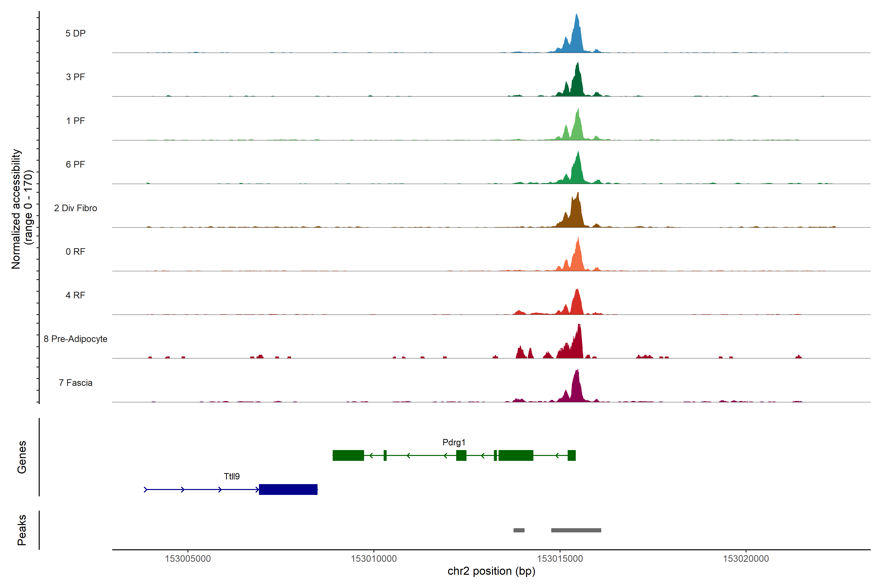Click the long gray peak bar
882x588 pixels.
click(576, 530)
